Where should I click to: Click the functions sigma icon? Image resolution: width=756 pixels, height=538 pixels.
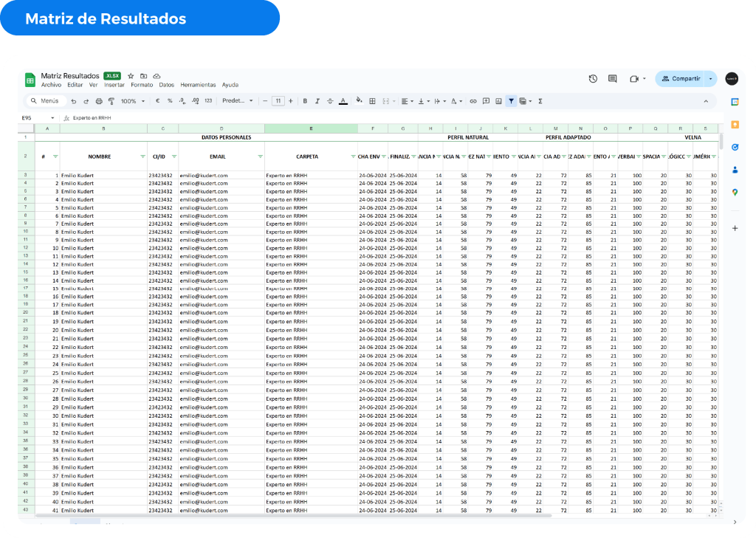pyautogui.click(x=540, y=101)
